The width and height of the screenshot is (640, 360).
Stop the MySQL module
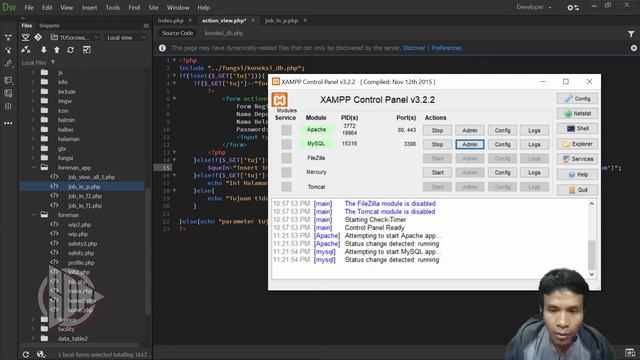[437, 144]
